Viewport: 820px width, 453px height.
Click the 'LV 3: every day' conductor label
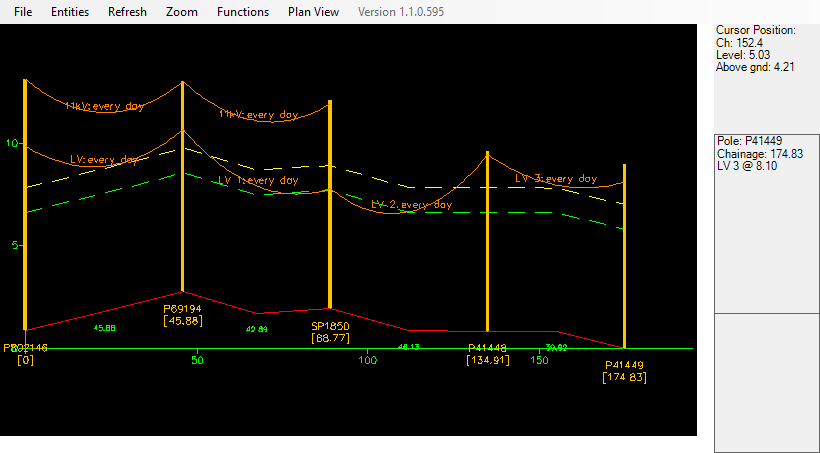(556, 178)
